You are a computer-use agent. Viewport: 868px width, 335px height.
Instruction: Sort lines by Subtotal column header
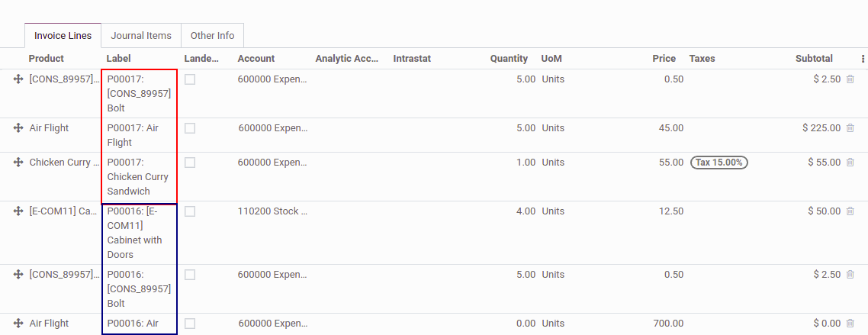(813, 59)
